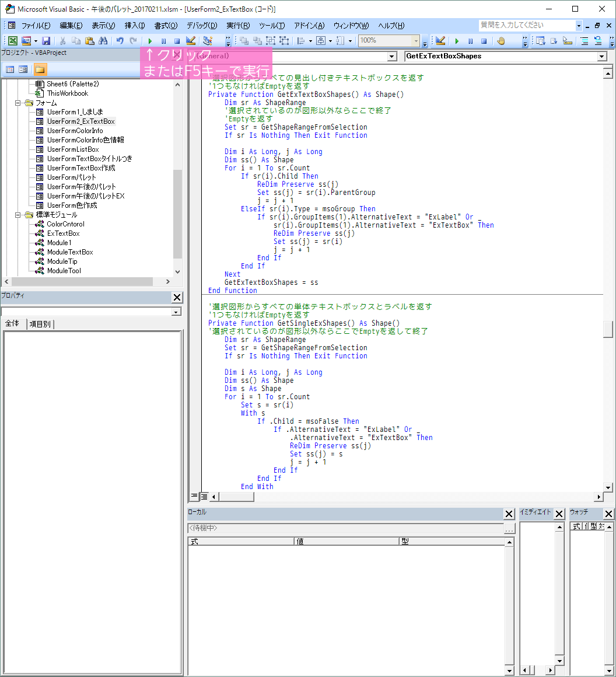Switch code pane to Full Module View
This screenshot has width=616, height=677.
pyautogui.click(x=204, y=497)
